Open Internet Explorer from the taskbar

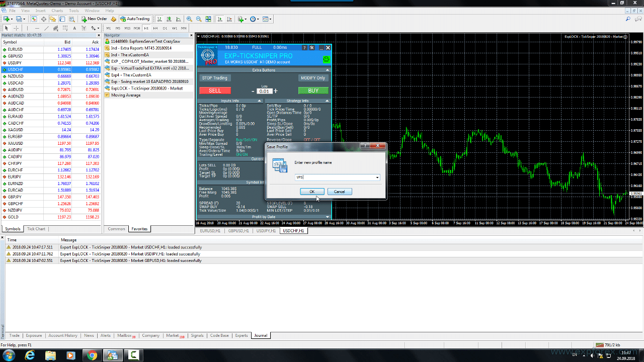[x=30, y=355]
